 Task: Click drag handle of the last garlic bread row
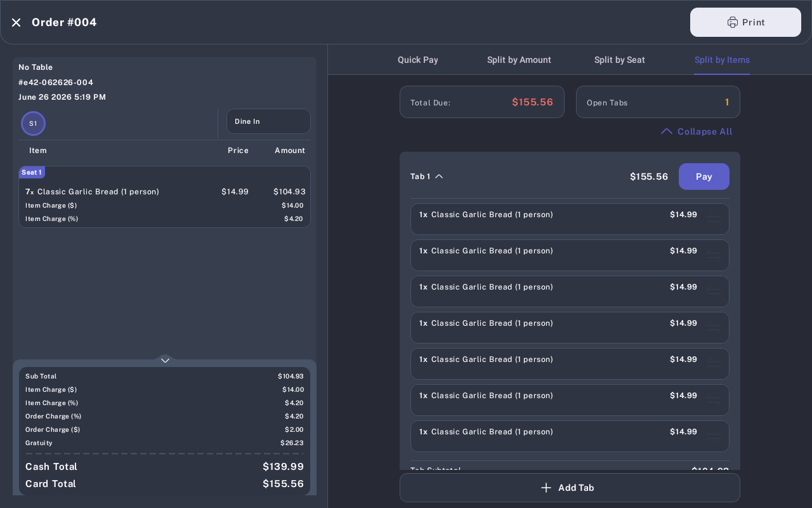click(714, 436)
